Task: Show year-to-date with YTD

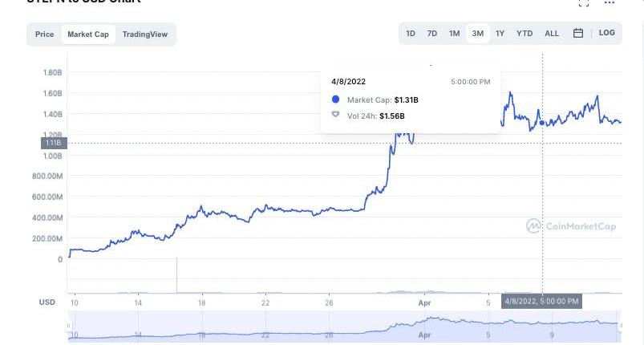Action: (x=525, y=34)
